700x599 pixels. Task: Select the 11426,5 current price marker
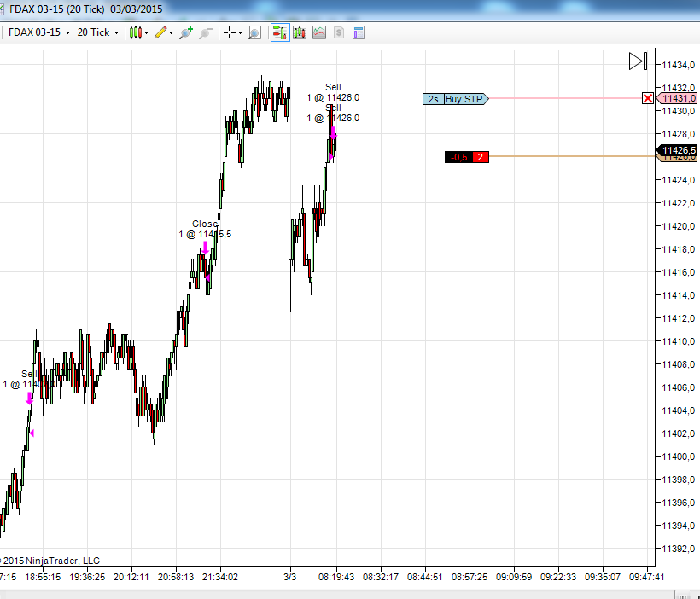coord(677,150)
